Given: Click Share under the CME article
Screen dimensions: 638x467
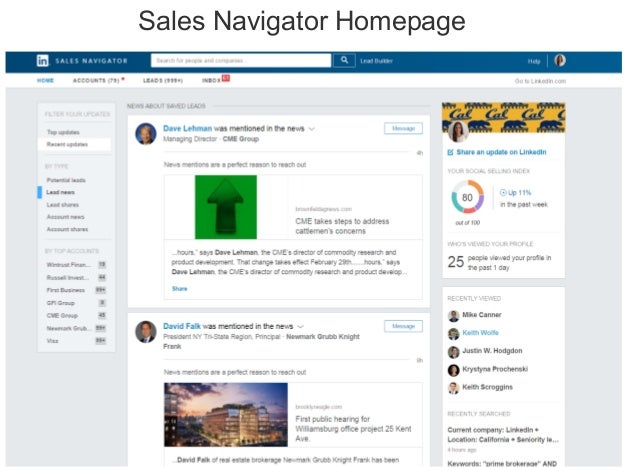Looking at the screenshot, I should [179, 289].
